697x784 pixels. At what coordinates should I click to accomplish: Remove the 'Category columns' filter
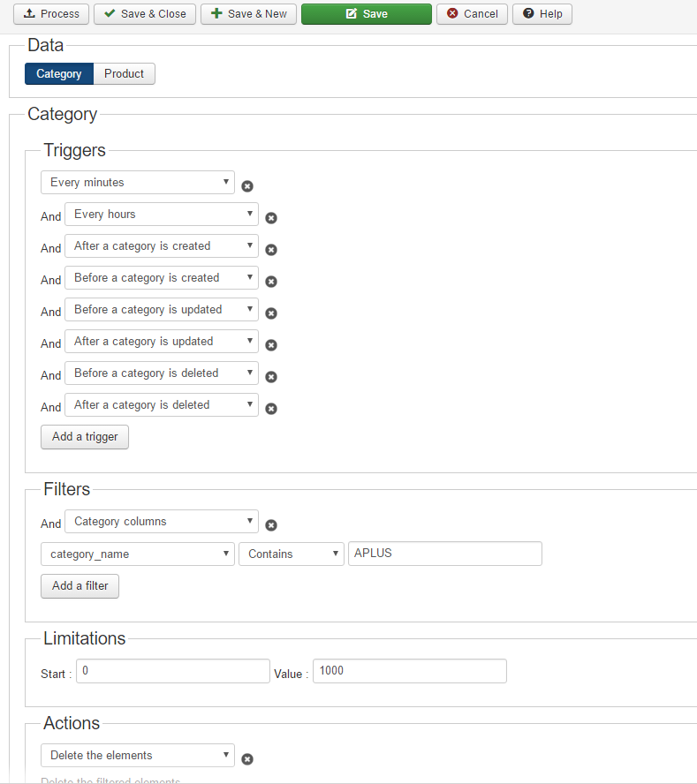click(x=271, y=525)
